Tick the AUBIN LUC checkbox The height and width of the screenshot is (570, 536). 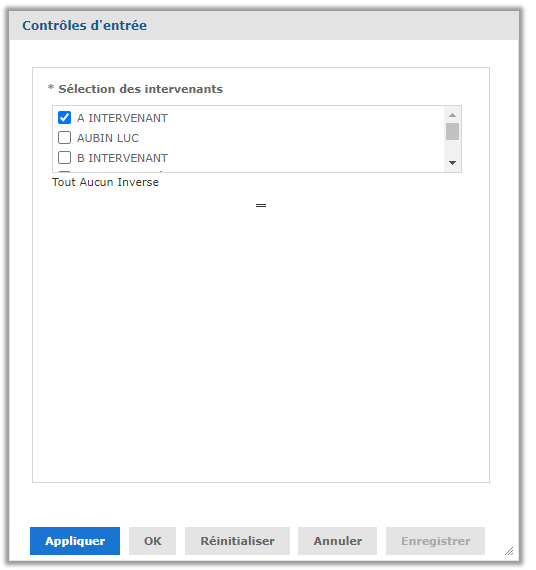coord(64,138)
